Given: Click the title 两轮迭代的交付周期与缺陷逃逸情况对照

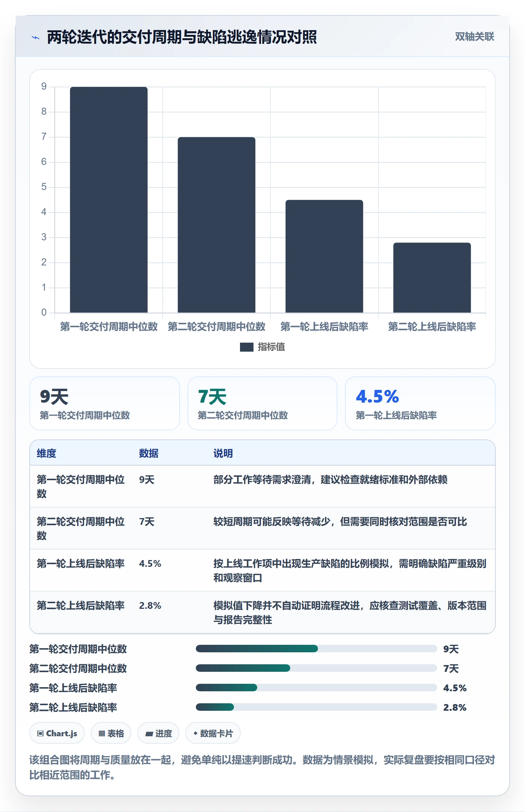Looking at the screenshot, I should (182, 37).
